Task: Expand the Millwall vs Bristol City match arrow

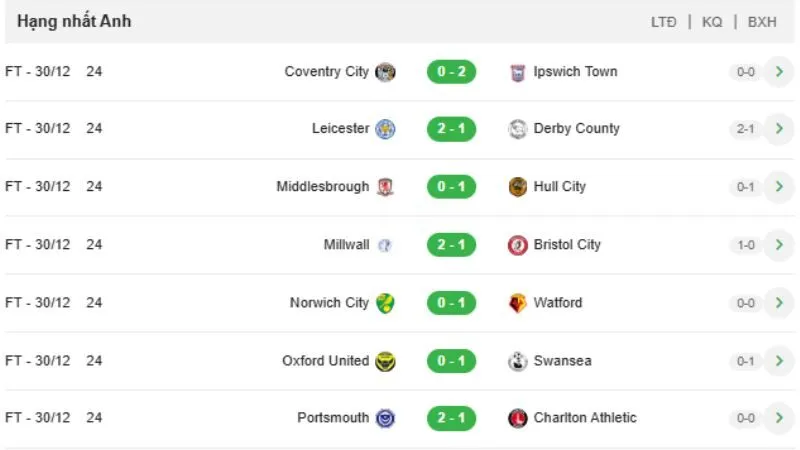Action: point(778,245)
